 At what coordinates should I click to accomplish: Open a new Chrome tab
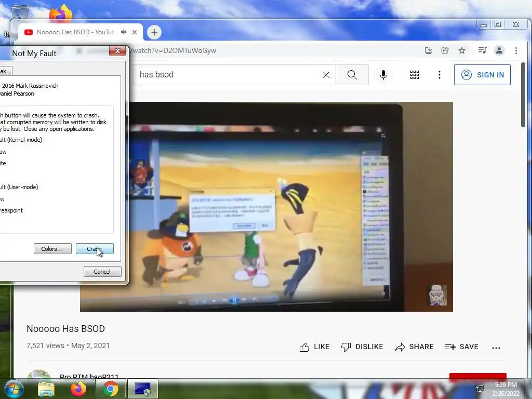pos(154,32)
